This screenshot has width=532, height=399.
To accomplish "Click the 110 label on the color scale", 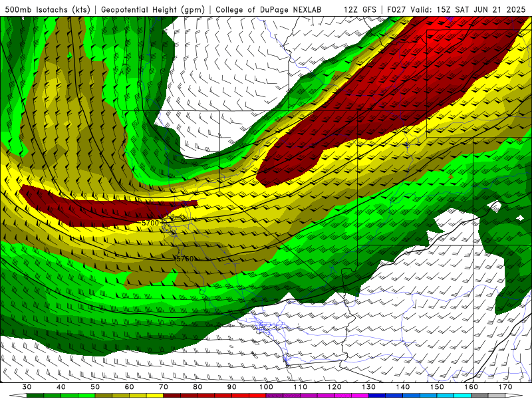I will 301,387.
